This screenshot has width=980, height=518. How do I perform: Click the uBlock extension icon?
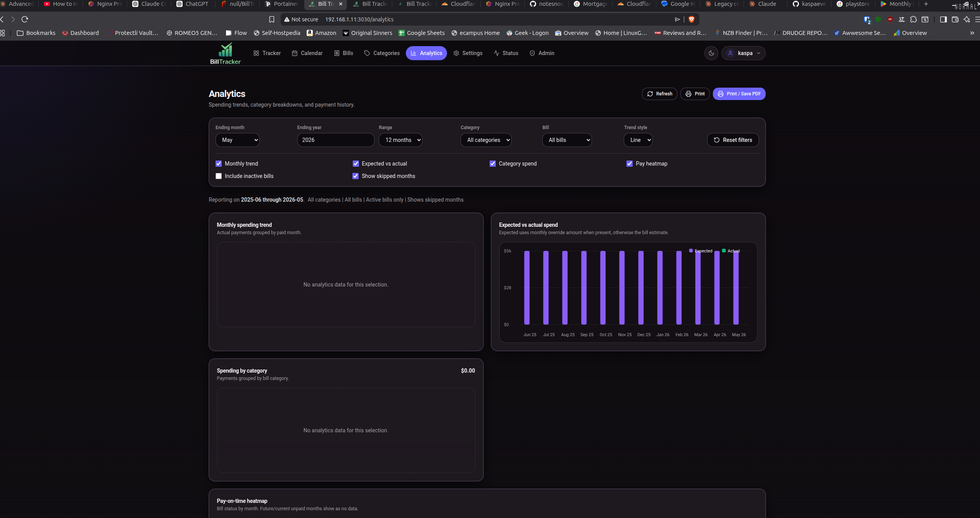[x=890, y=19]
